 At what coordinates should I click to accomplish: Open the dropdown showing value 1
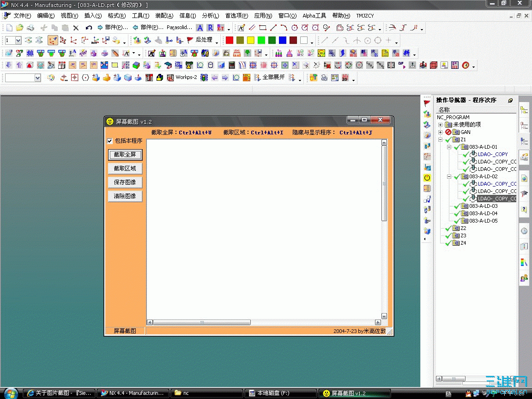(x=18, y=41)
